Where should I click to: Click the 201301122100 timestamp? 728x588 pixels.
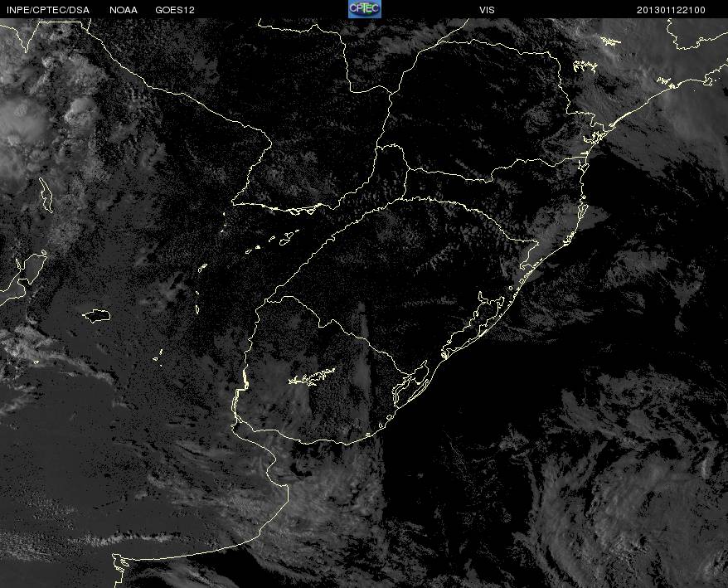(671, 9)
